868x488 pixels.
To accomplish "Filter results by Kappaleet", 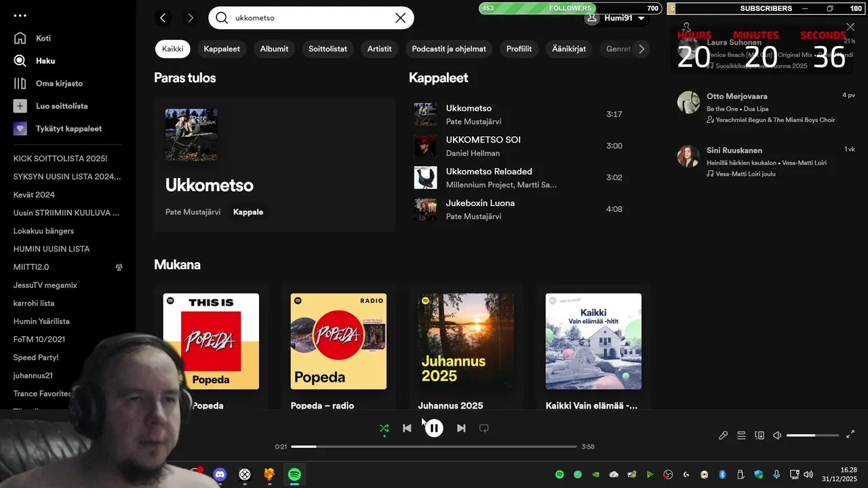I will [222, 49].
